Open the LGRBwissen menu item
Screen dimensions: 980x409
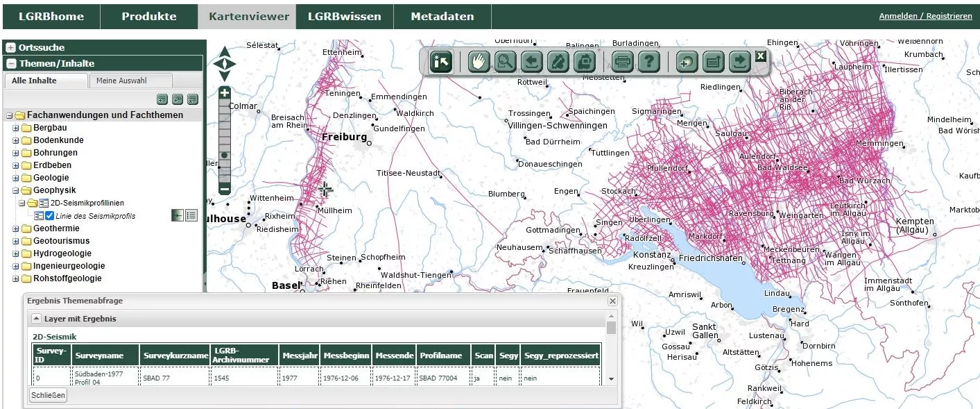pos(344,17)
